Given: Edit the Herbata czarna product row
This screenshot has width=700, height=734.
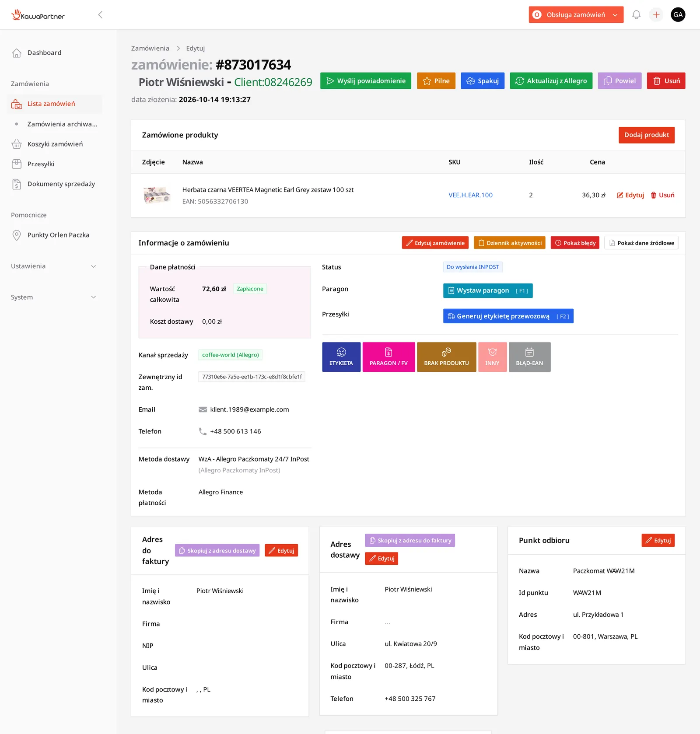Looking at the screenshot, I should 630,195.
